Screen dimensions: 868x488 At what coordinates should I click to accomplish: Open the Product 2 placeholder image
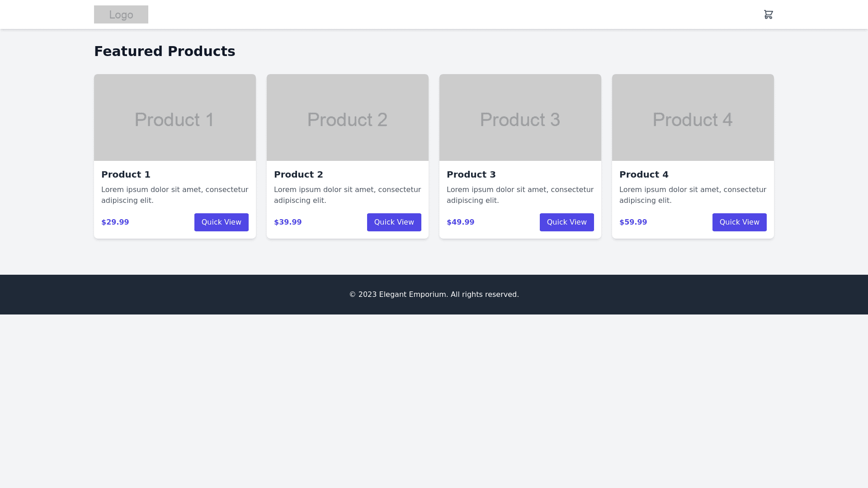coord(347,117)
